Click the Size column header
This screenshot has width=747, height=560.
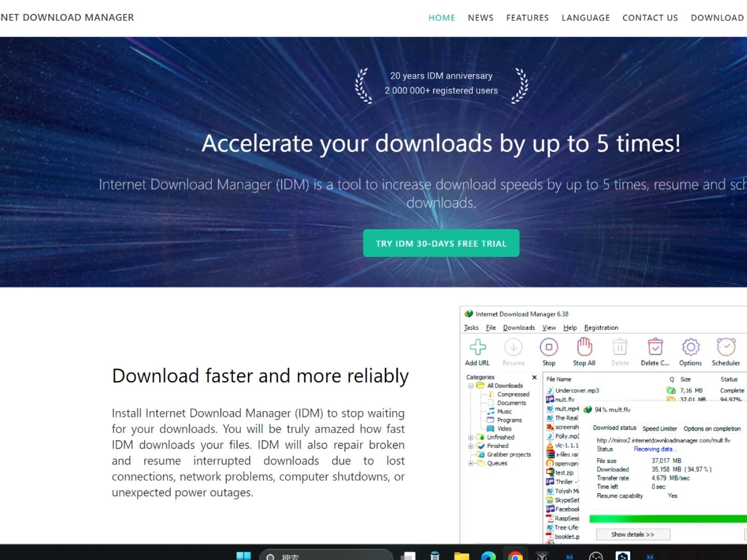685,380
